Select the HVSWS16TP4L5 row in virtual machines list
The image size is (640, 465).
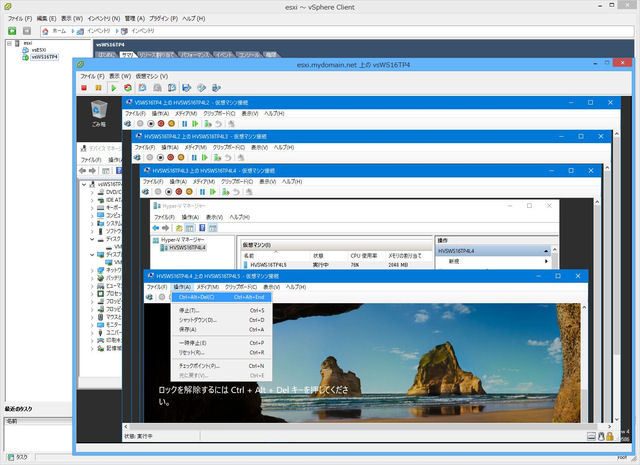click(x=337, y=265)
